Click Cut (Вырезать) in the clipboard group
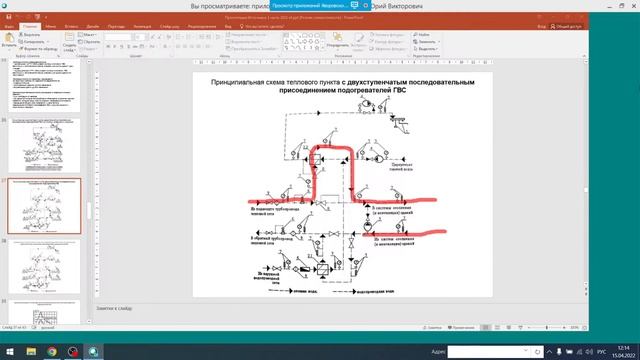 pos(29,35)
